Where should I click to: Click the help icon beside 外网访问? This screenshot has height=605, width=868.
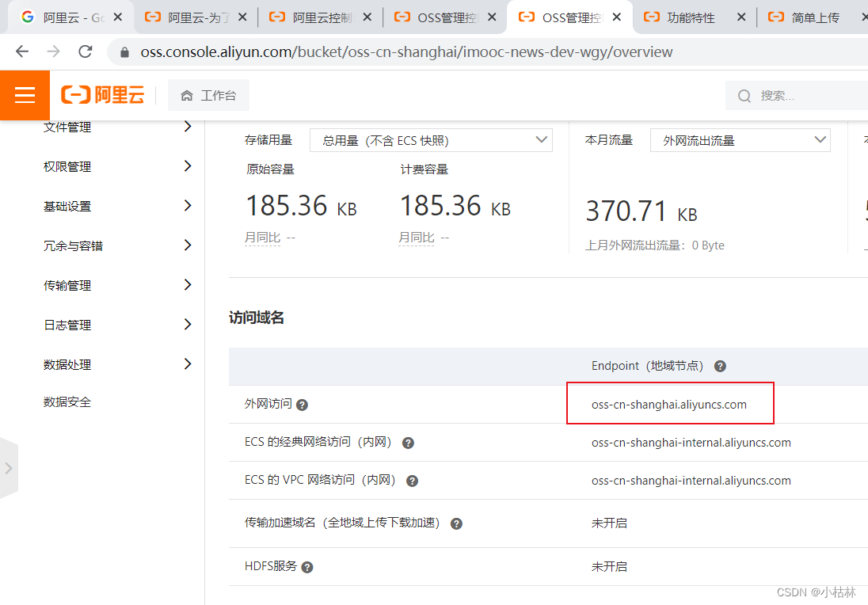click(x=302, y=405)
